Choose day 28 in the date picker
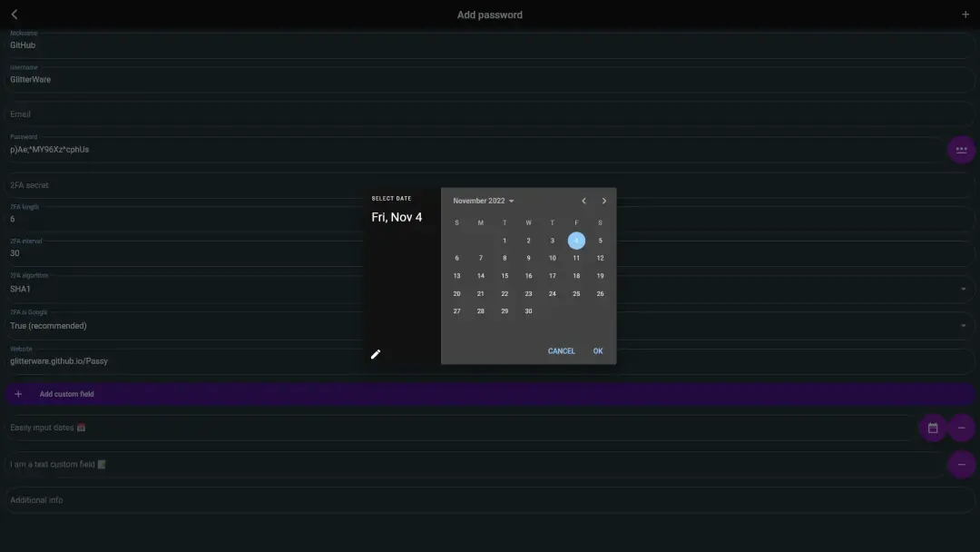This screenshot has height=552, width=980. click(x=481, y=311)
